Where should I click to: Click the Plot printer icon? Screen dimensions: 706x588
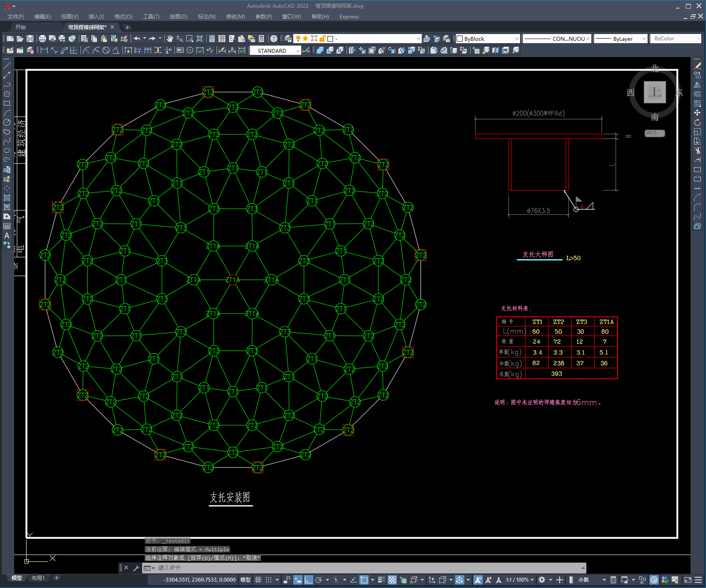pyautogui.click(x=42, y=39)
